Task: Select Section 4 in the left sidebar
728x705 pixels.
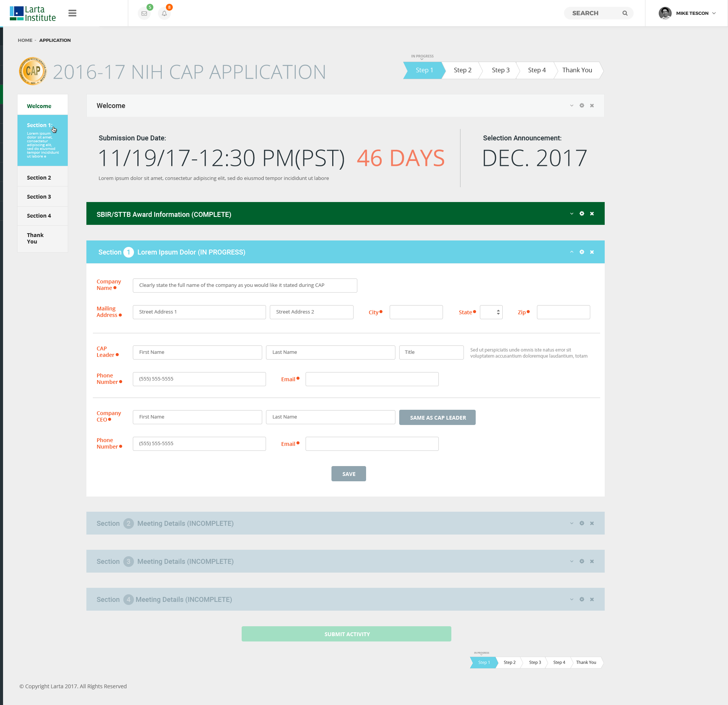Action: click(43, 216)
